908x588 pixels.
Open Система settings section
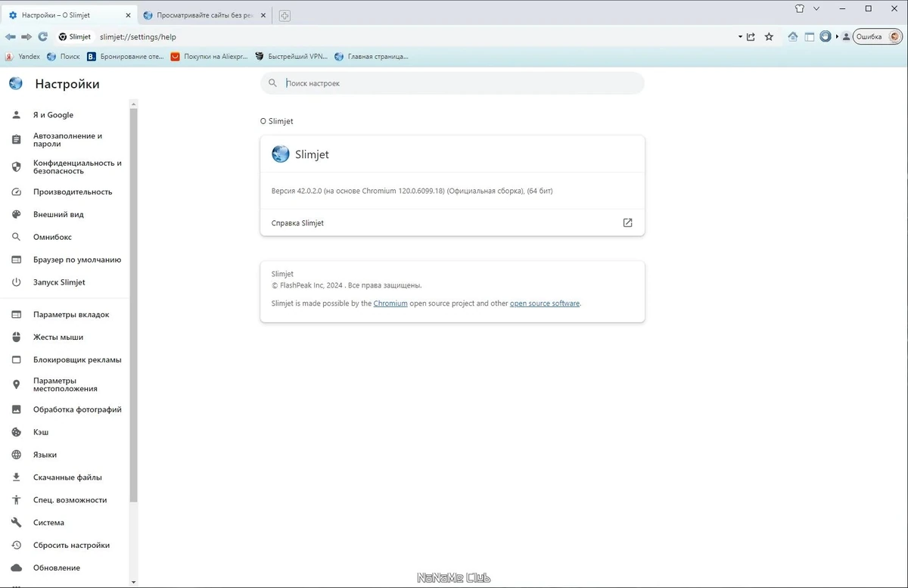pyautogui.click(x=65, y=523)
